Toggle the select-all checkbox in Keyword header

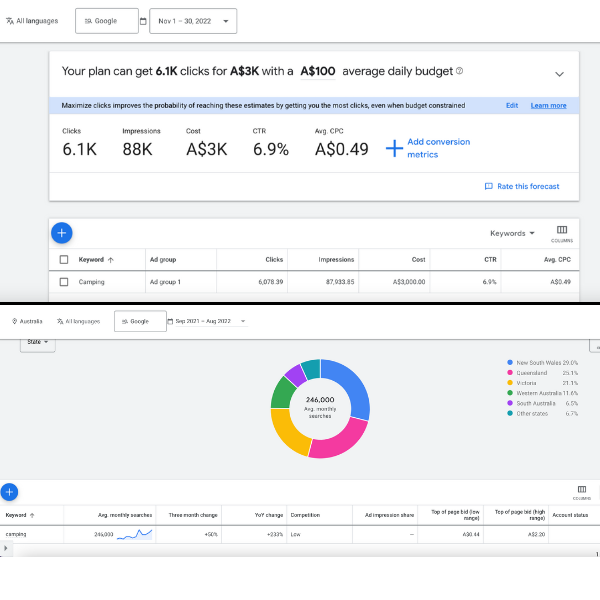pos(64,259)
